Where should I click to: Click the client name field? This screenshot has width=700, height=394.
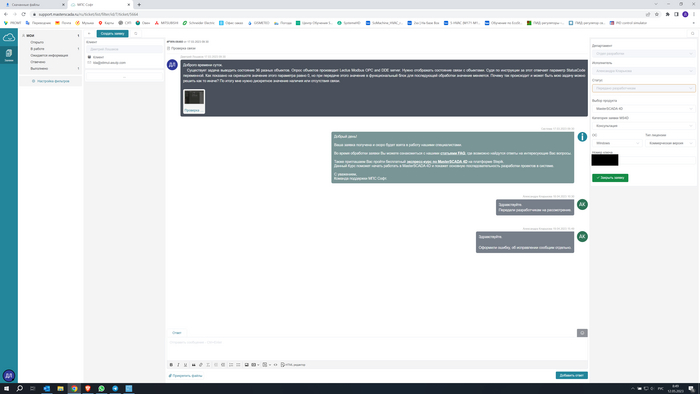[x=125, y=49]
